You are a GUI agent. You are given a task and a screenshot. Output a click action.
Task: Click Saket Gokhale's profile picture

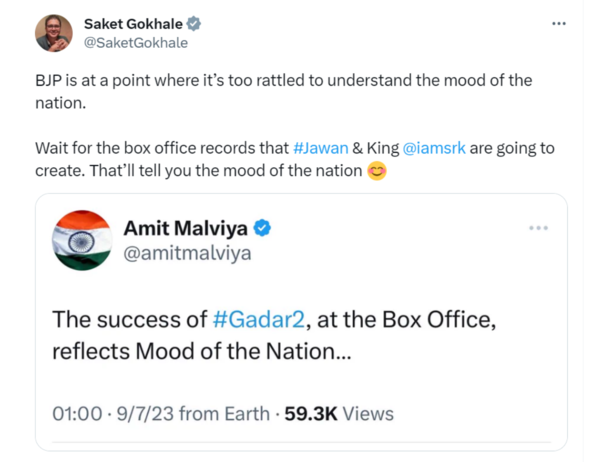[x=54, y=33]
